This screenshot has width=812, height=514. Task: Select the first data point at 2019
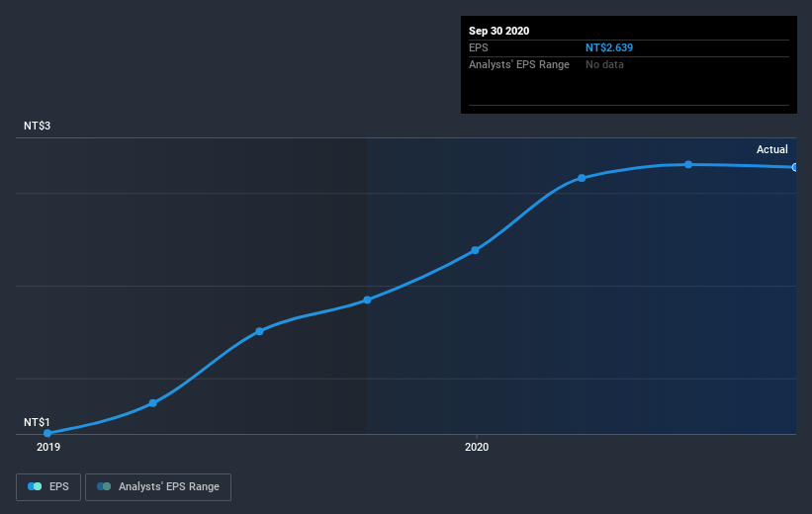(x=47, y=433)
